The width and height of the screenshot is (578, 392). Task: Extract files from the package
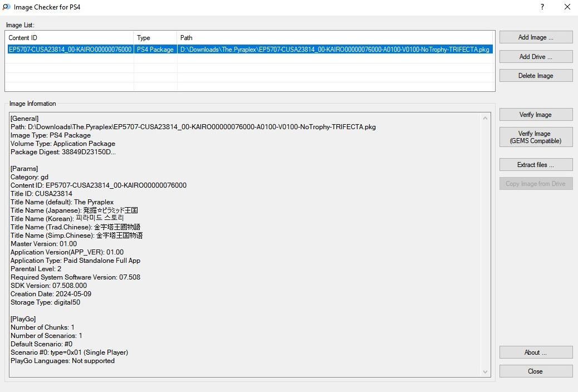(x=536, y=165)
